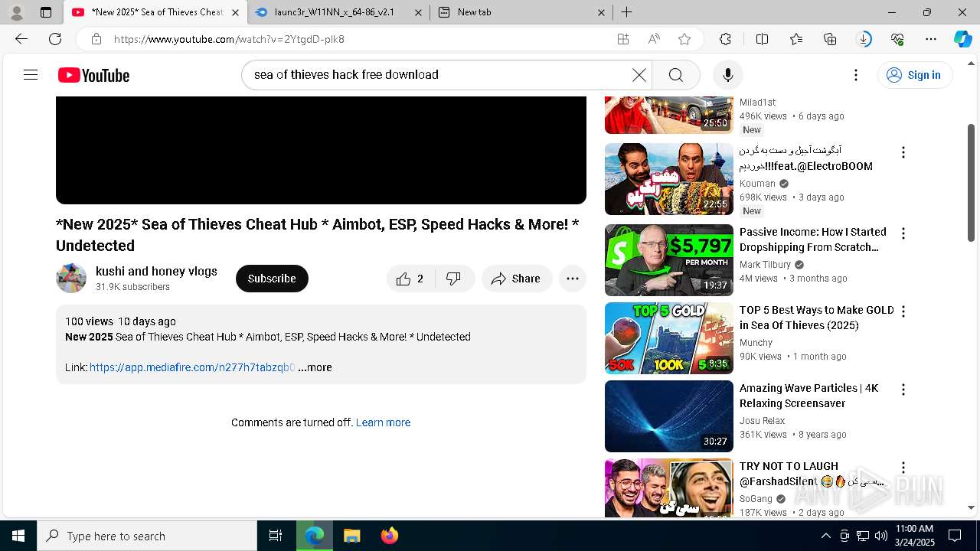
Task: Open Passive Income dropshipping video thumbnail
Action: pos(669,260)
